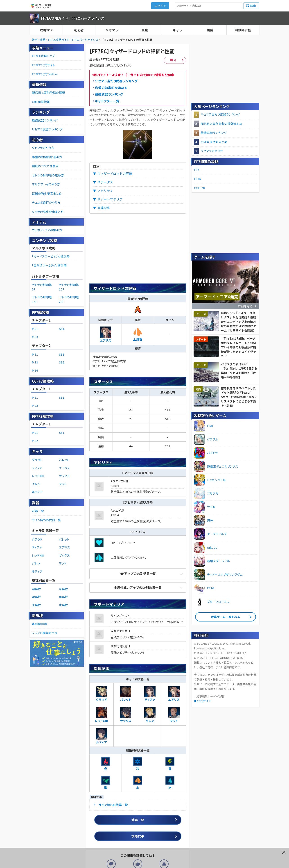Image resolution: width=289 pixels, height=868 pixels.
Task: Jump to ウィザードロッドの評価 section in contents
Action: pyautogui.click(x=114, y=174)
